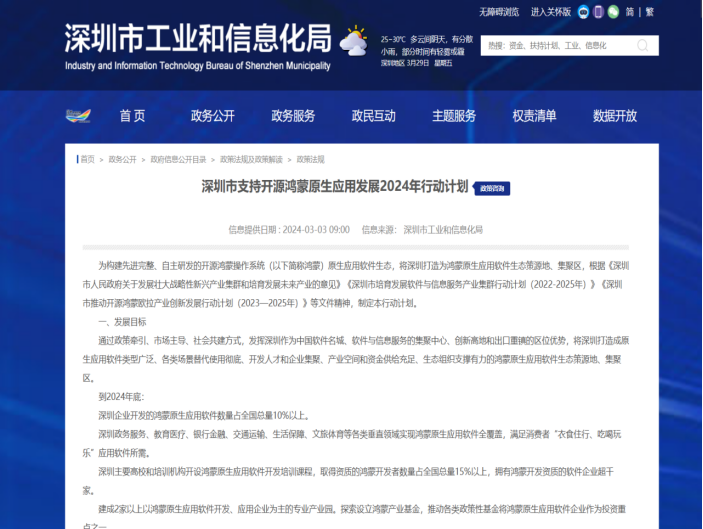
Task: Open 无障碍浏览 accessibility mode
Action: coord(499,12)
